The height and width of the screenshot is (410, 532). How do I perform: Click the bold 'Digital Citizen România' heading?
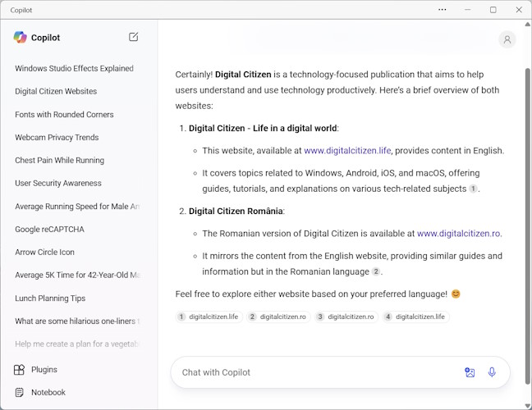(x=236, y=211)
